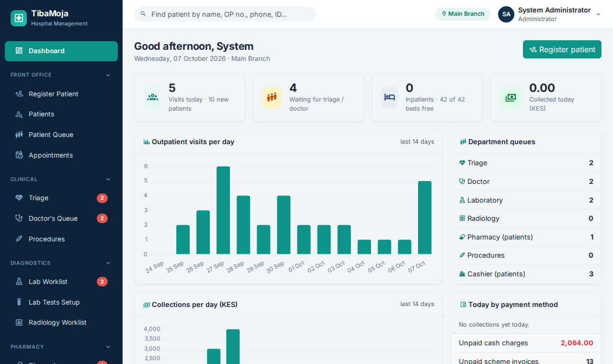Click the Patient Queue sidebar icon
Image resolution: width=613 pixels, height=364 pixels.
19,135
